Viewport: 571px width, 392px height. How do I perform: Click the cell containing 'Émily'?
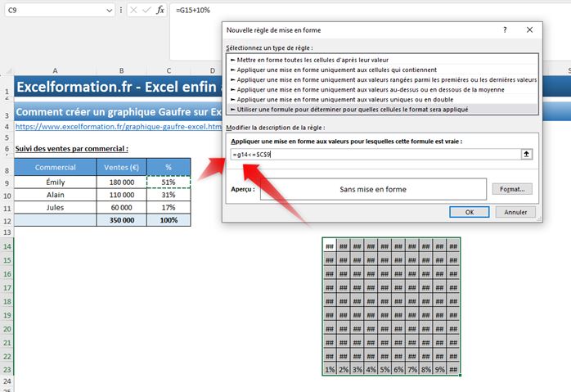pos(56,182)
